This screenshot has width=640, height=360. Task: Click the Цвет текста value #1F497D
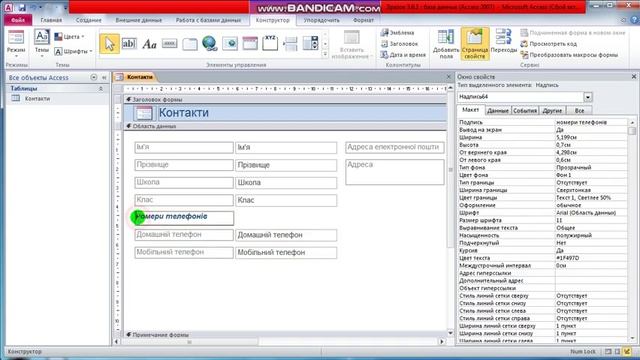pos(591,258)
